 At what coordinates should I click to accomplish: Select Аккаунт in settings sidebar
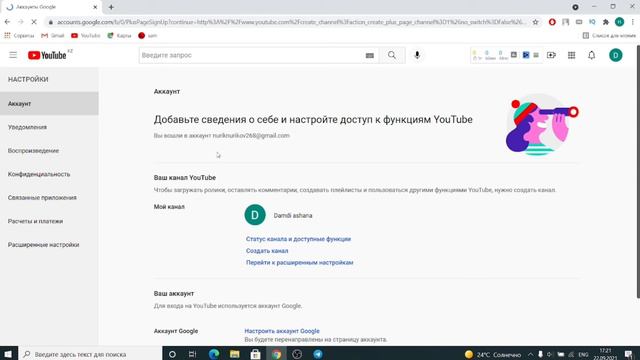49,104
